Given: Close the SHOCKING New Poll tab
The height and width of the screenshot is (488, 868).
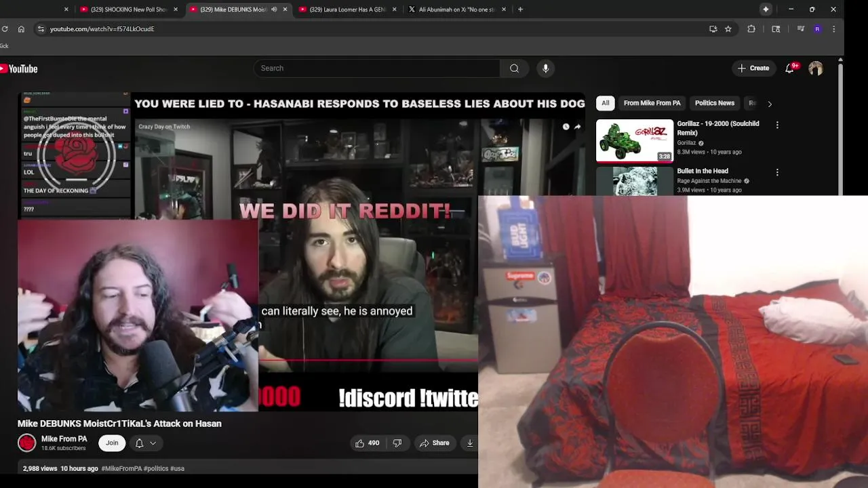Looking at the screenshot, I should click(176, 9).
